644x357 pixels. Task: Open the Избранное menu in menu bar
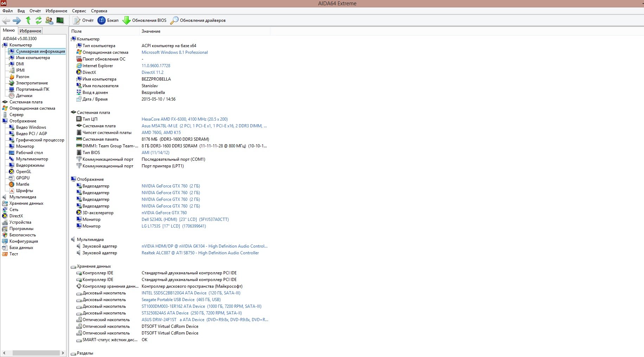[56, 11]
